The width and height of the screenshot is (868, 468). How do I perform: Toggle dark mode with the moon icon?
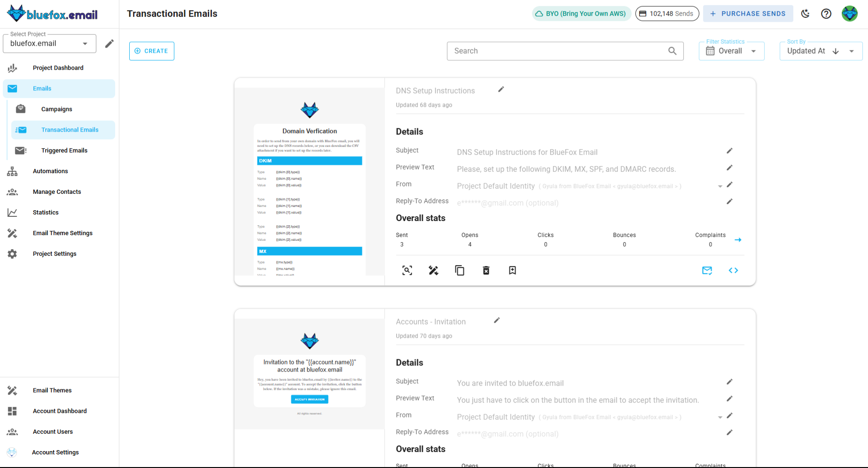805,14
